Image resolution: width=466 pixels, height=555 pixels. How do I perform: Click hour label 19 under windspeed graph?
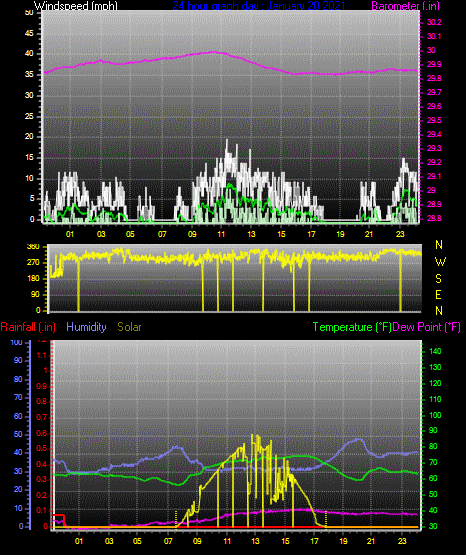point(340,234)
